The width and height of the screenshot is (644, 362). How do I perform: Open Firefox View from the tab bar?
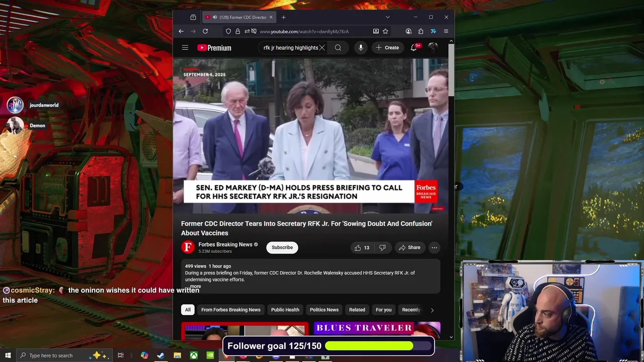pyautogui.click(x=193, y=17)
